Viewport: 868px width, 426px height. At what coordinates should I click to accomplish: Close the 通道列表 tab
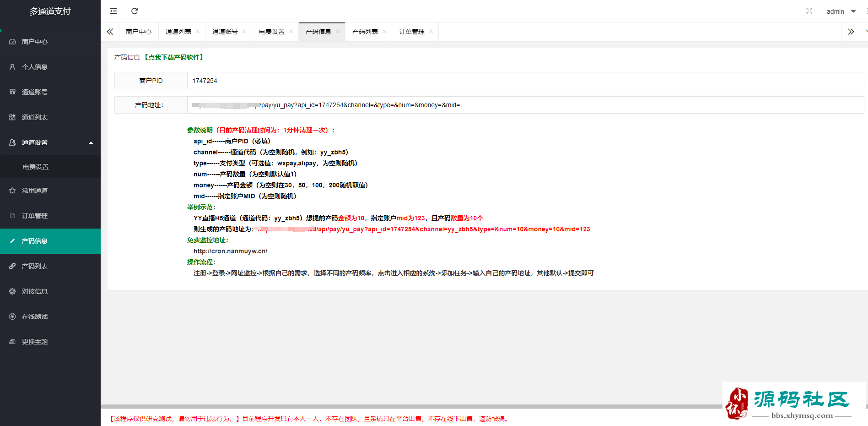(198, 32)
